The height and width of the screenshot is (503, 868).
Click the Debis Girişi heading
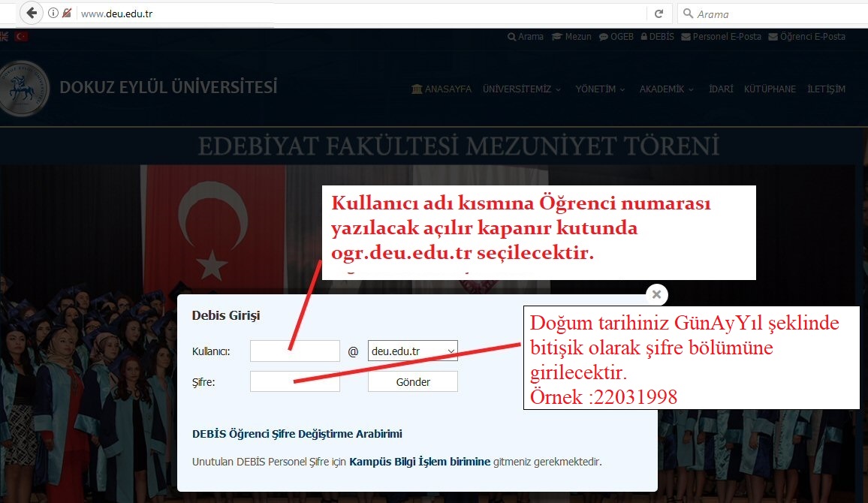coord(226,315)
